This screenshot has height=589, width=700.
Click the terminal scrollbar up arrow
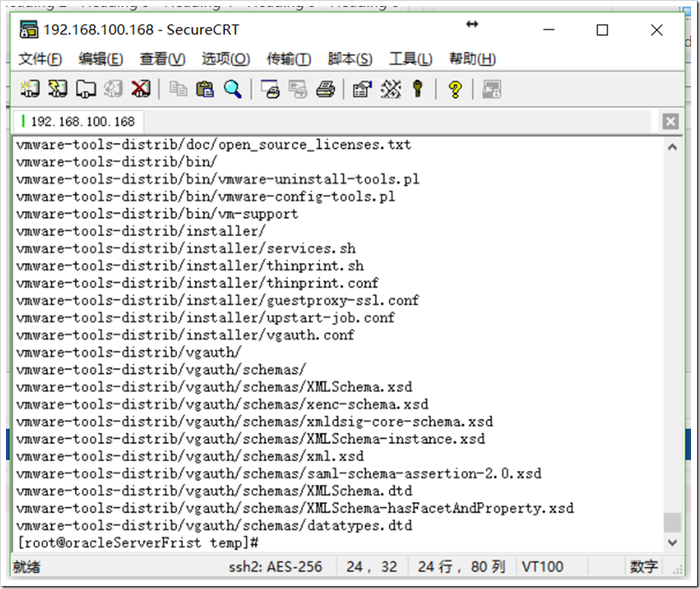click(672, 147)
